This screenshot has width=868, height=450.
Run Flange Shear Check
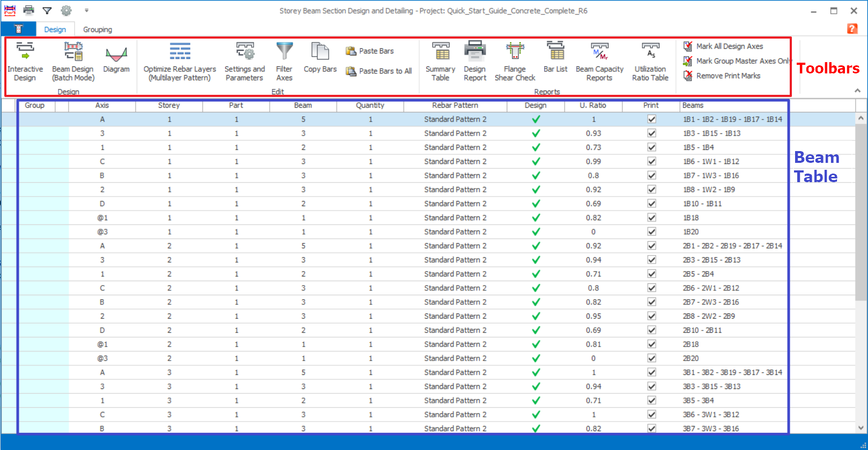pos(515,62)
